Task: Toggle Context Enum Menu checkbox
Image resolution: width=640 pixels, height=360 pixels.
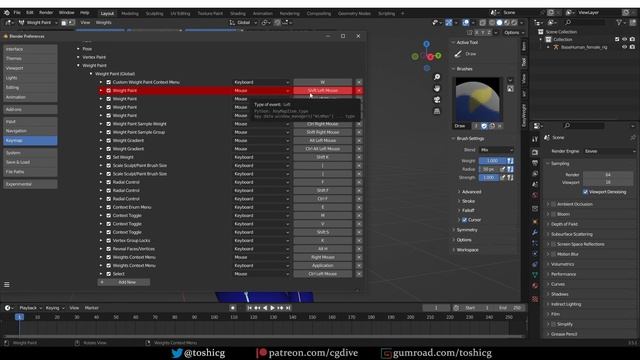Action: pyautogui.click(x=109, y=207)
